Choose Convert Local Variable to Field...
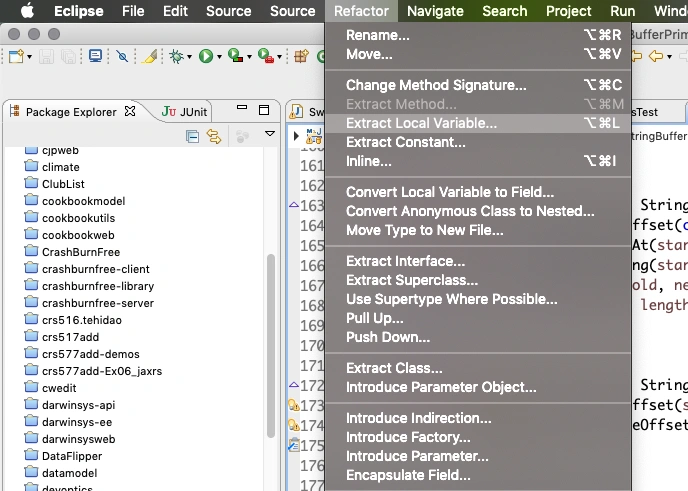Screen dimensions: 688x491 tap(478, 192)
